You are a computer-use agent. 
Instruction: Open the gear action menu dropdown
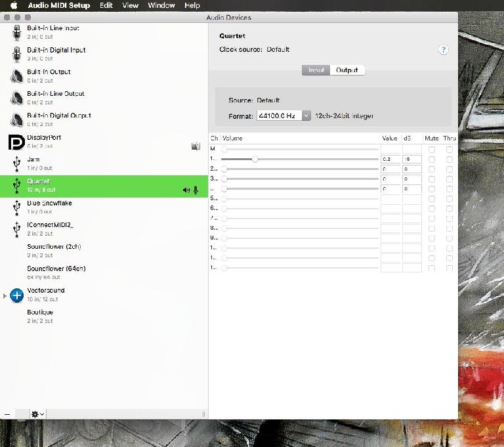point(38,414)
